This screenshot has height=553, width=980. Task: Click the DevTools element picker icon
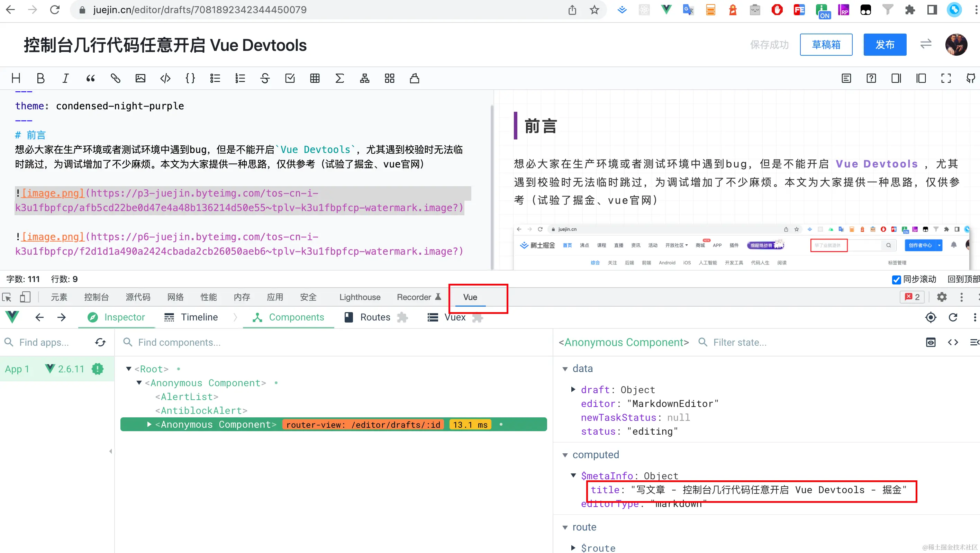click(x=7, y=297)
